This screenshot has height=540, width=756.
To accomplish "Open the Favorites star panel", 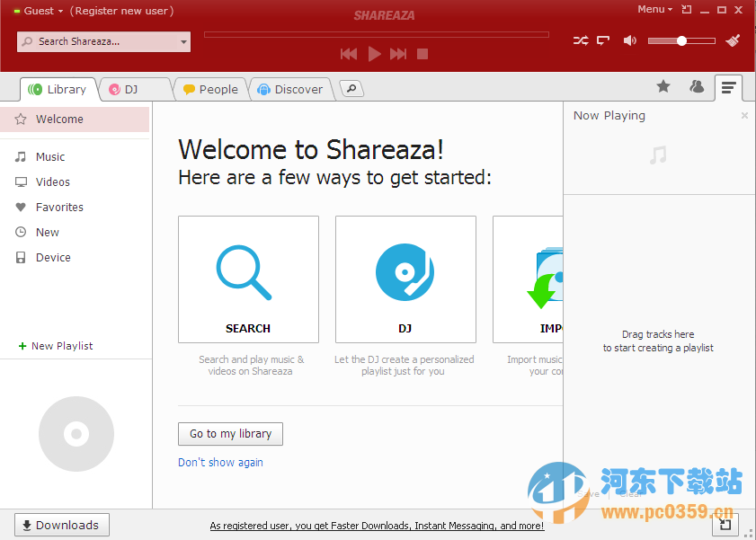I will point(663,87).
